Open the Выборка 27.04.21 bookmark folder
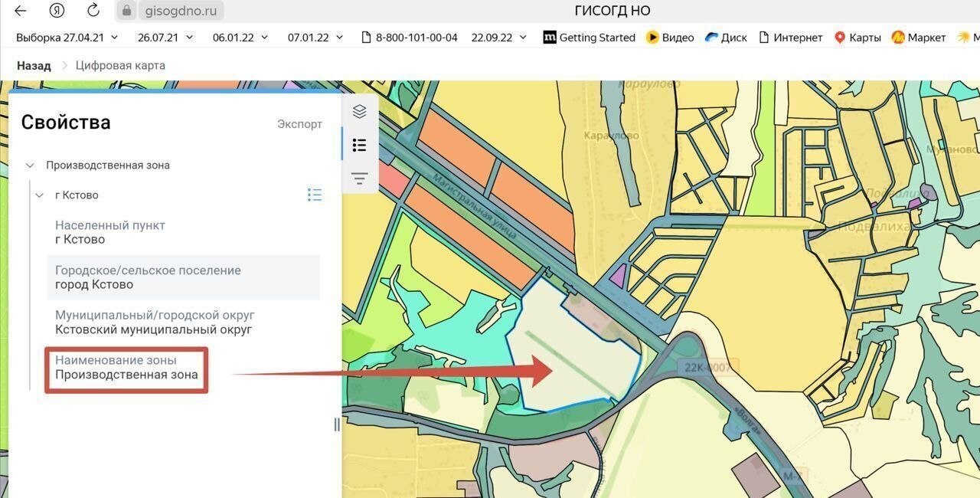 click(x=67, y=37)
